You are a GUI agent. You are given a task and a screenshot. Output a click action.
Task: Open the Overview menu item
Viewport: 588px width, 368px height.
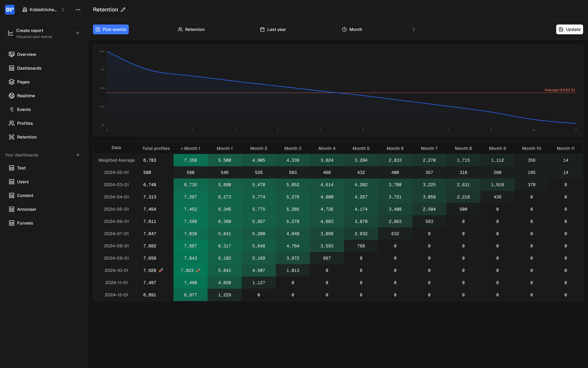tap(26, 54)
